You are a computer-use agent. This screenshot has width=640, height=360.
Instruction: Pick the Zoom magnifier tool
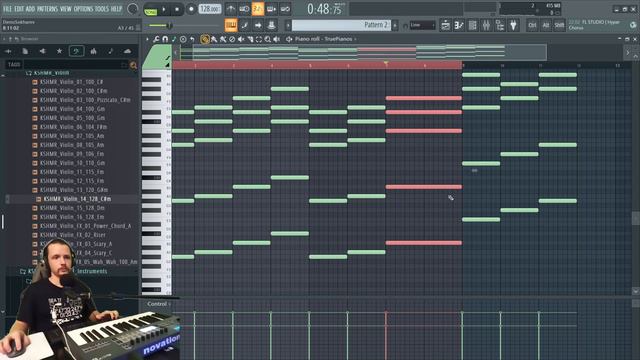[x=268, y=39]
